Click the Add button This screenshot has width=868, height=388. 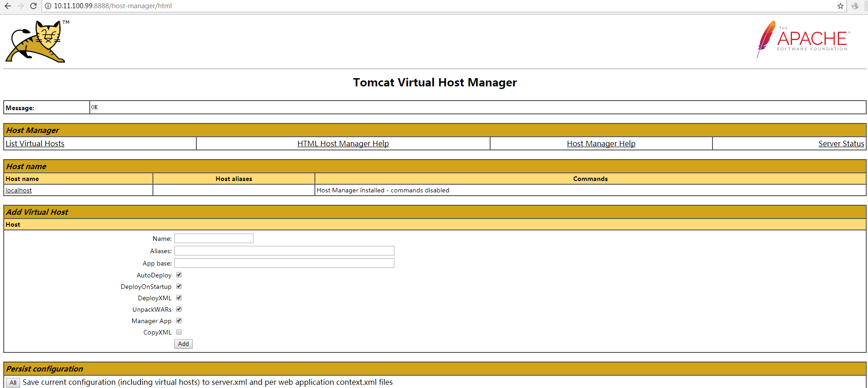click(183, 344)
